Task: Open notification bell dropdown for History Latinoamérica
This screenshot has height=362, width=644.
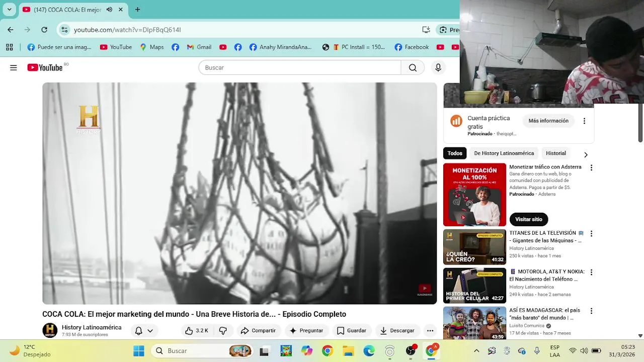Action: click(144, 330)
